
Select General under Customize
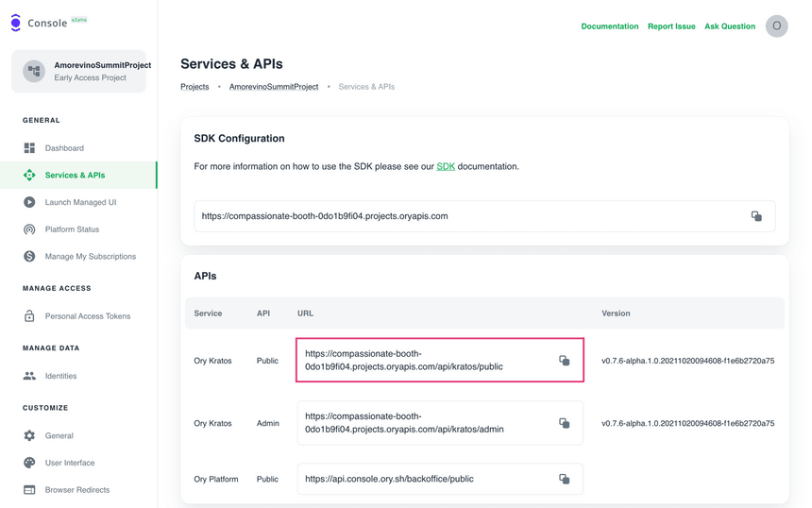click(59, 436)
